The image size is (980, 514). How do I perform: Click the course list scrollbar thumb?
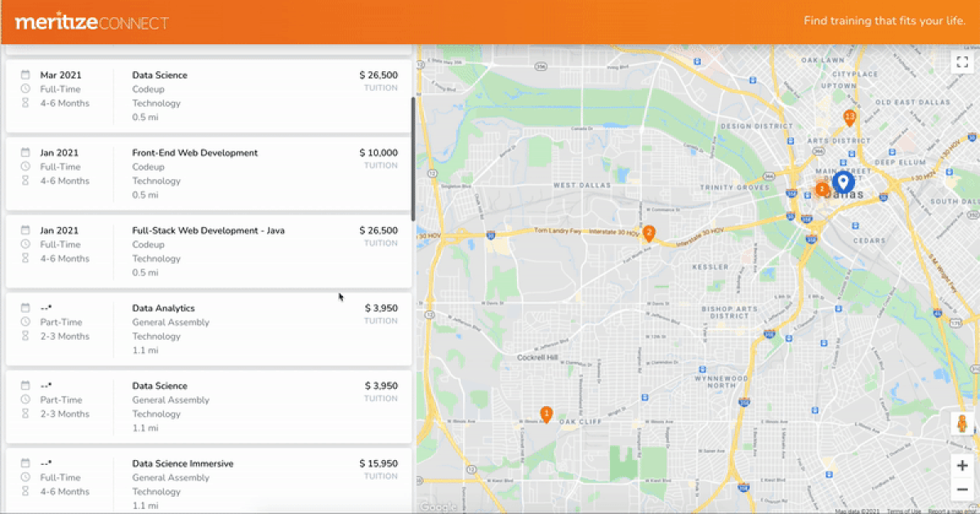(x=412, y=159)
